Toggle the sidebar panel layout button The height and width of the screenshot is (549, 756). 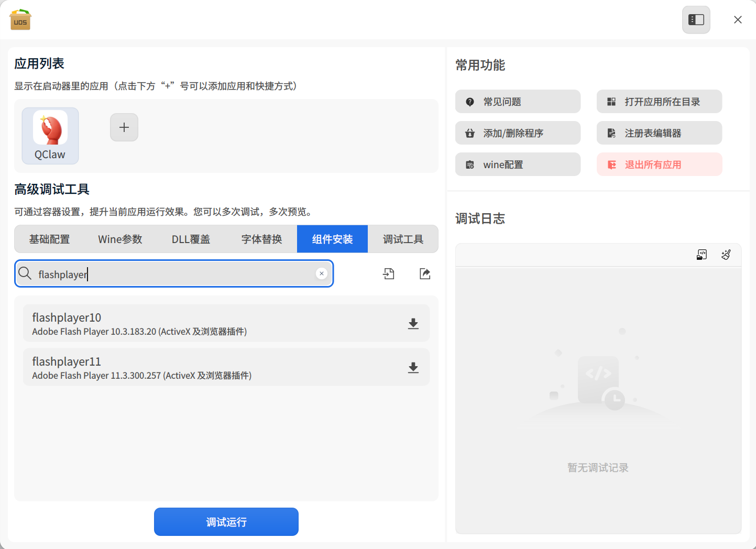696,20
